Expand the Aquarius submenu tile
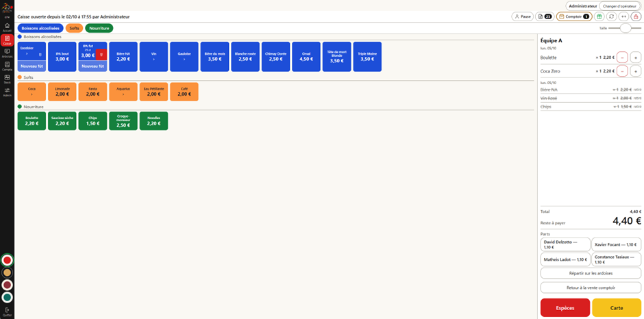The image size is (644, 319). pyautogui.click(x=123, y=92)
